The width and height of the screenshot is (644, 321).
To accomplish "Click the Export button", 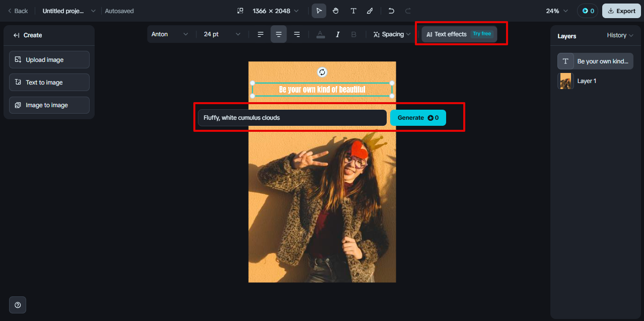I will click(x=621, y=11).
